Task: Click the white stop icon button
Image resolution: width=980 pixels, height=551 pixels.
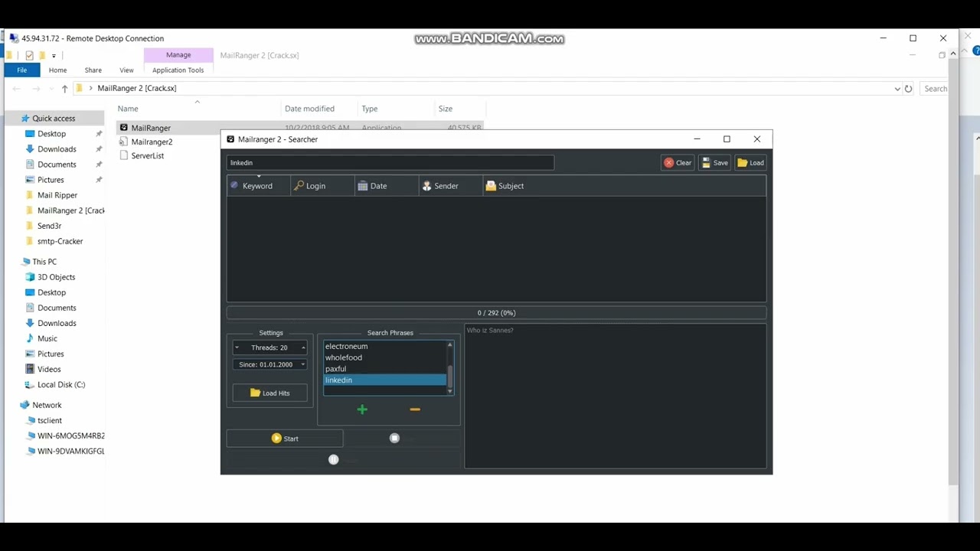Action: (x=394, y=439)
